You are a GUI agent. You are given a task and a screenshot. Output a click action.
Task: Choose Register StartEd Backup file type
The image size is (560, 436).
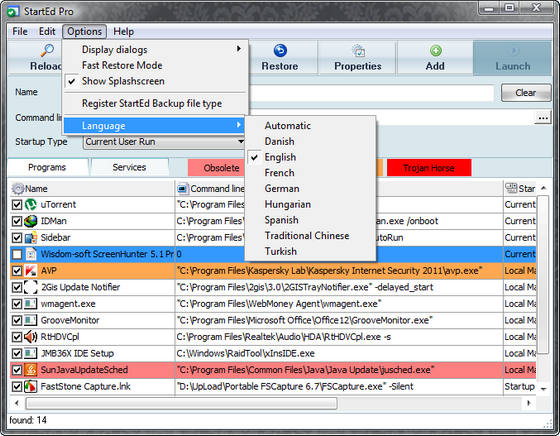155,104
